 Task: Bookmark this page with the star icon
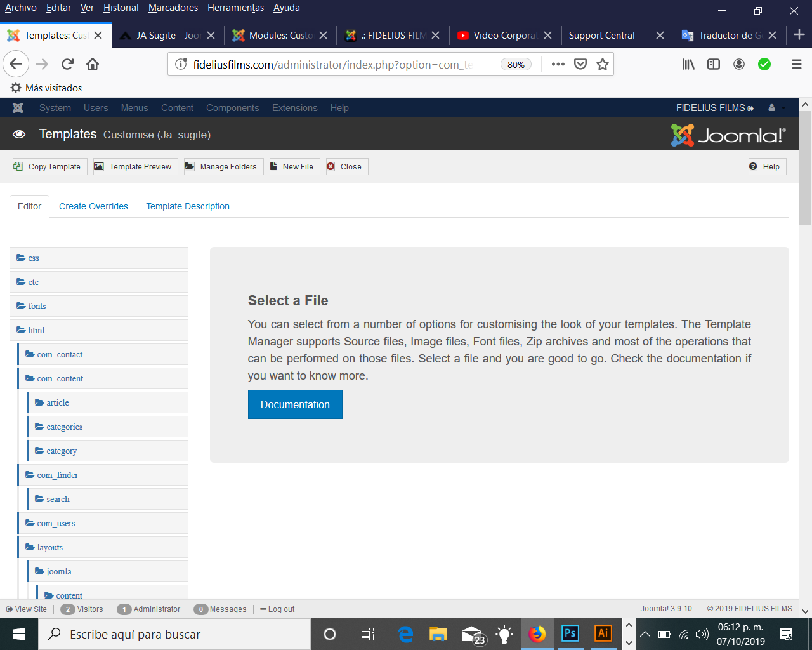[603, 64]
